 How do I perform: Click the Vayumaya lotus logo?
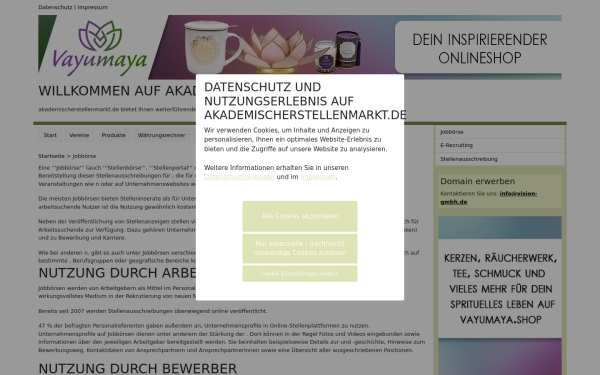[99, 47]
